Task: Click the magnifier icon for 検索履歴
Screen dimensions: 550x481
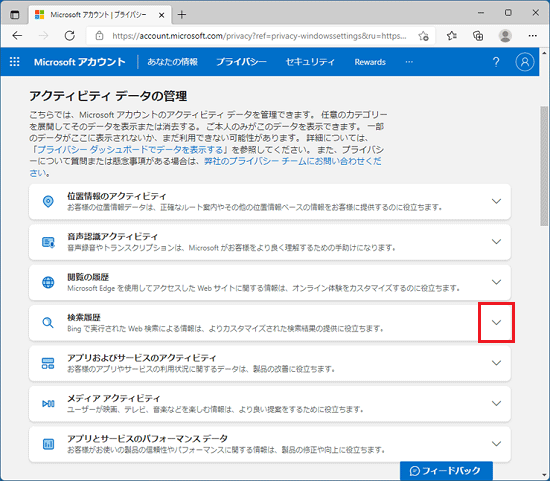Action: pyautogui.click(x=48, y=323)
